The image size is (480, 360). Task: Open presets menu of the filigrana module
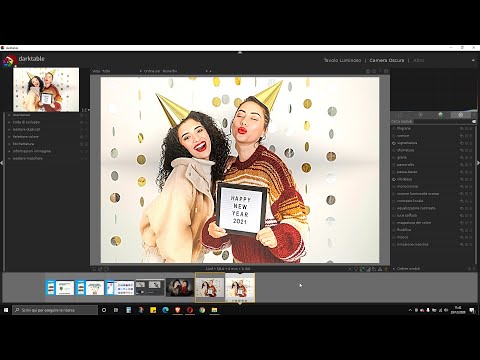point(471,128)
